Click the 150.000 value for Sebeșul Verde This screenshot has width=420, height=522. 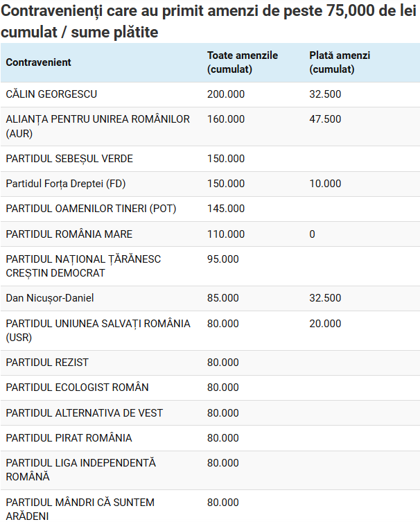pyautogui.click(x=226, y=159)
